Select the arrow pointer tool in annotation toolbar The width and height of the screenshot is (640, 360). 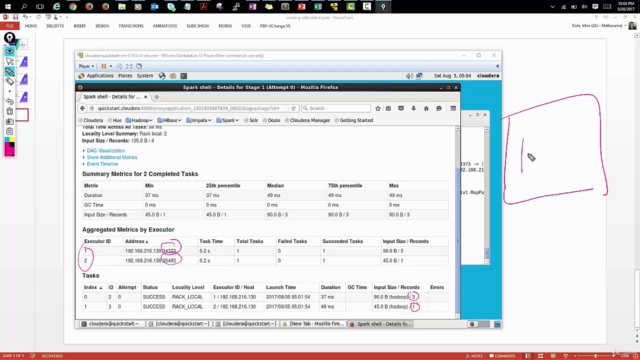[x=10, y=62]
